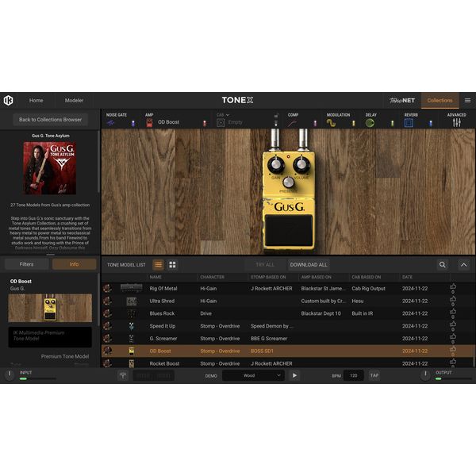
Task: Like the OD Boost tone model
Action: [x=453, y=349]
